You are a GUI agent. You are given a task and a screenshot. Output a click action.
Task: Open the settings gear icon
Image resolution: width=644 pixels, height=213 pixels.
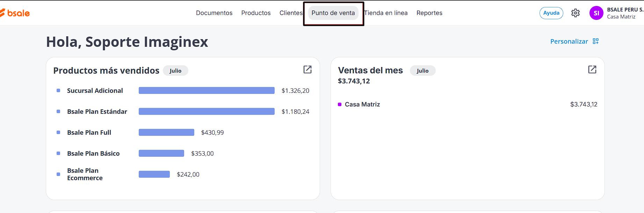(576, 13)
